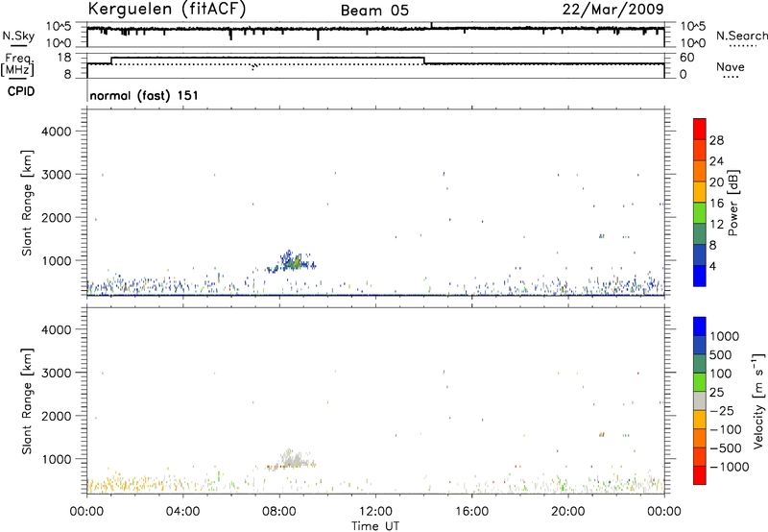
Task: Click the Beam 05 heading
Action: coord(374,11)
